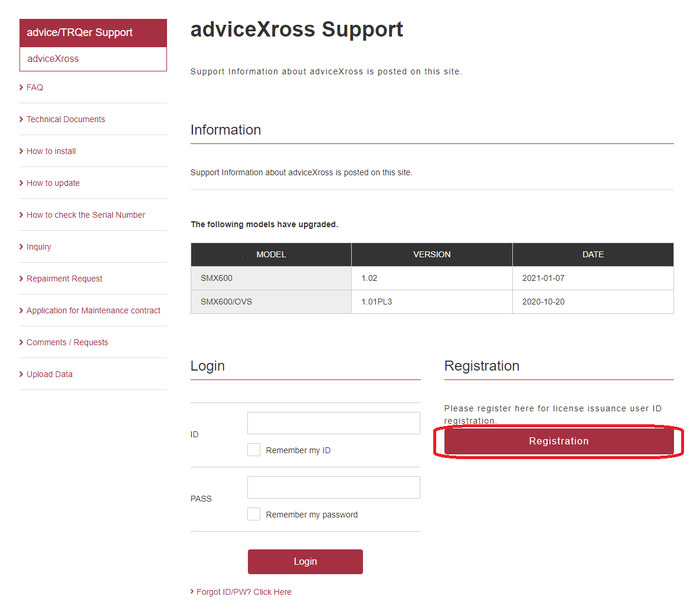
Task: Open How to install page
Action: (51, 151)
